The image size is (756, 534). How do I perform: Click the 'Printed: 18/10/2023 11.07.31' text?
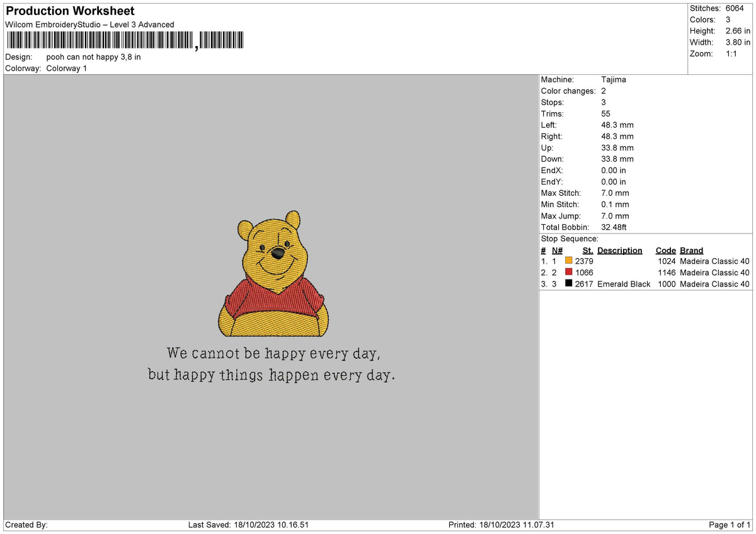point(501,525)
